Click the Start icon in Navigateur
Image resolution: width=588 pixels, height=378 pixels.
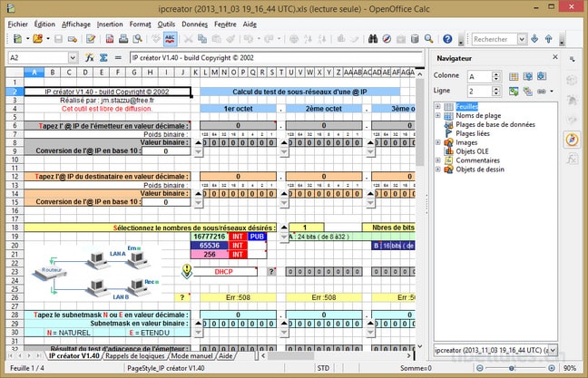coord(527,76)
